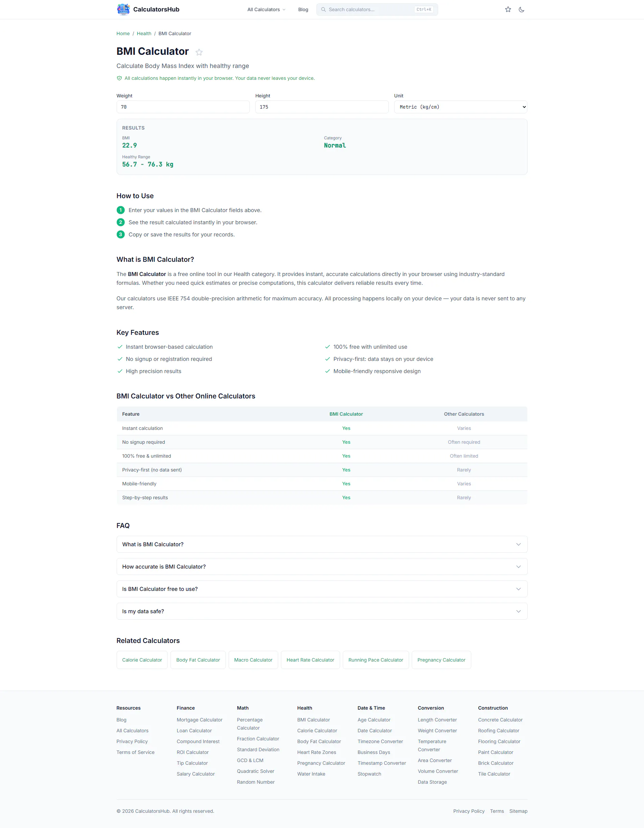Open Paint Calculator under Construction
644x828 pixels.
click(x=496, y=753)
